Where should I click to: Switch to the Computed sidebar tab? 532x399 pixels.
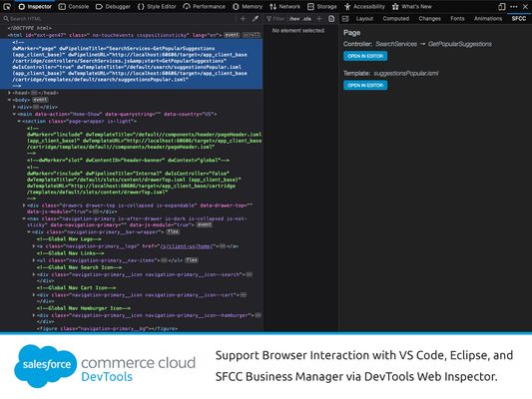click(396, 19)
